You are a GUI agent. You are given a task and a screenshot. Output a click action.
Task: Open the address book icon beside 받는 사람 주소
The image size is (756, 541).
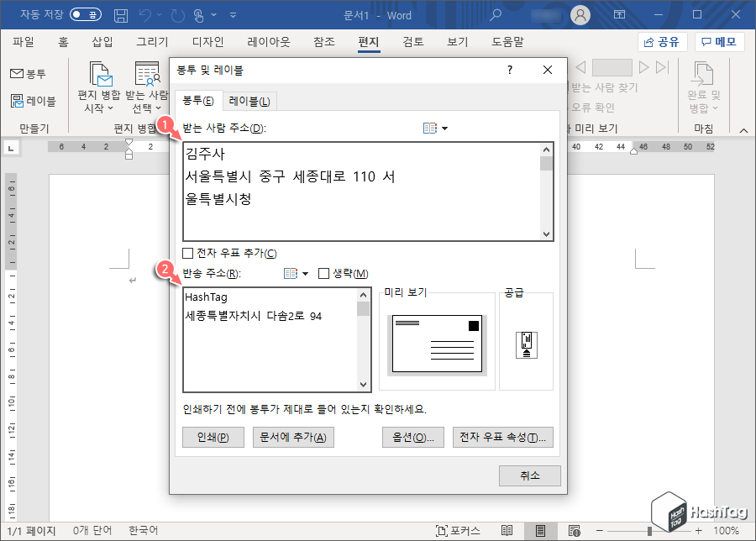(x=428, y=128)
